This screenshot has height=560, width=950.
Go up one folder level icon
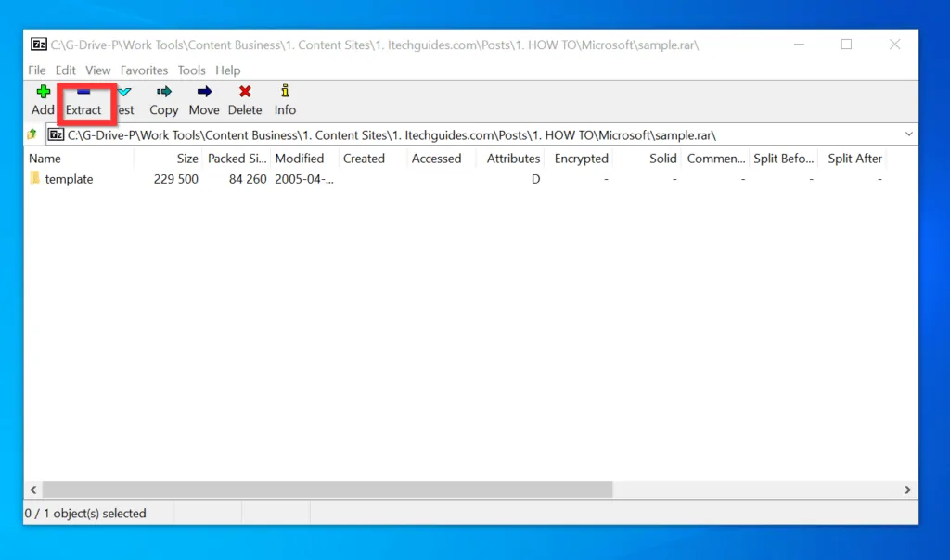pyautogui.click(x=32, y=135)
